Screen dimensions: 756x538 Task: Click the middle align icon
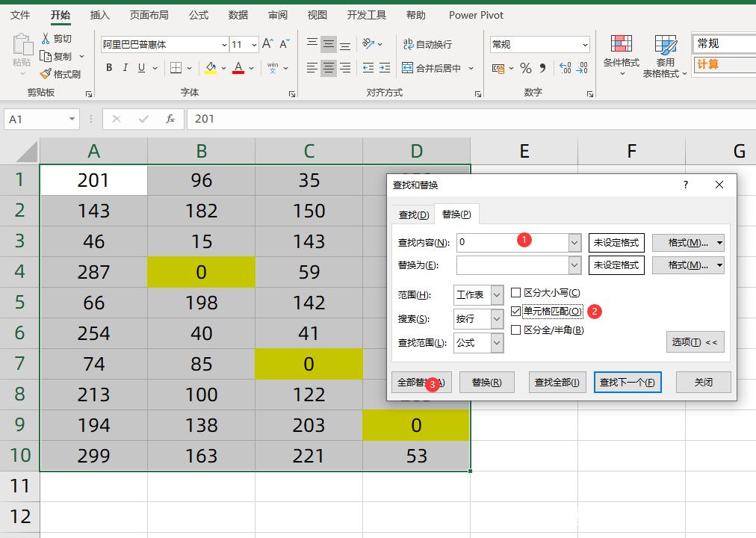329,44
